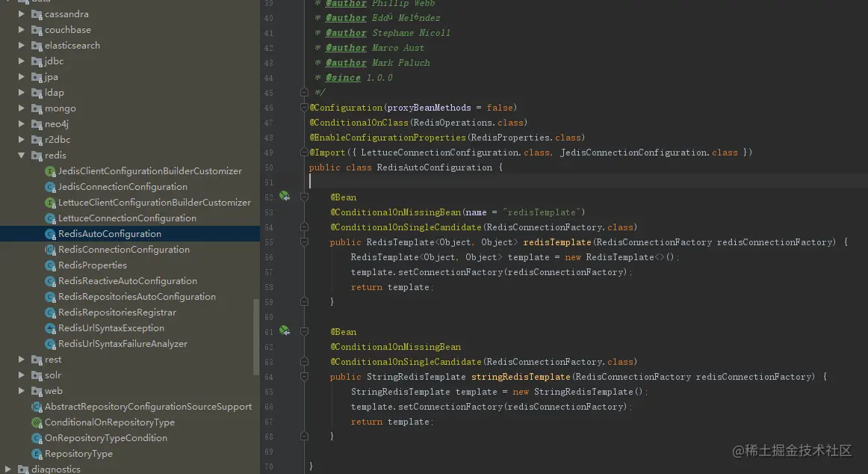Viewport: 868px width, 474px height.
Task: Click bean gutter icon at line 52
Action: (x=285, y=196)
